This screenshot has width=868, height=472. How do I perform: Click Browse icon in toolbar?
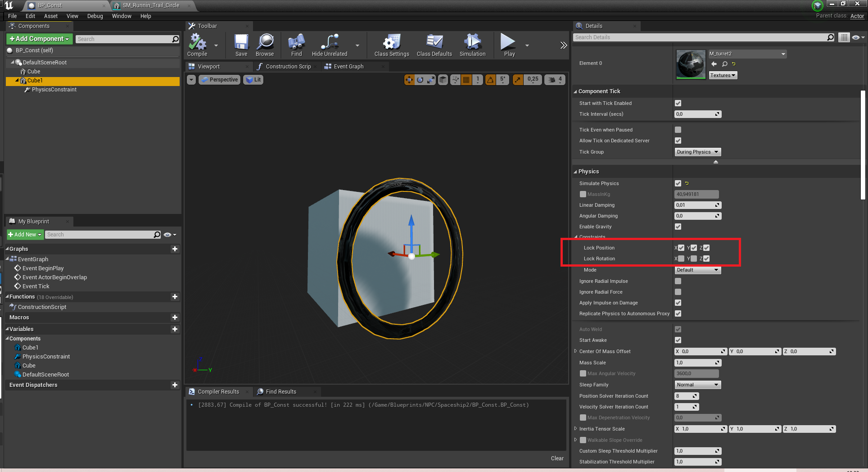coord(265,45)
